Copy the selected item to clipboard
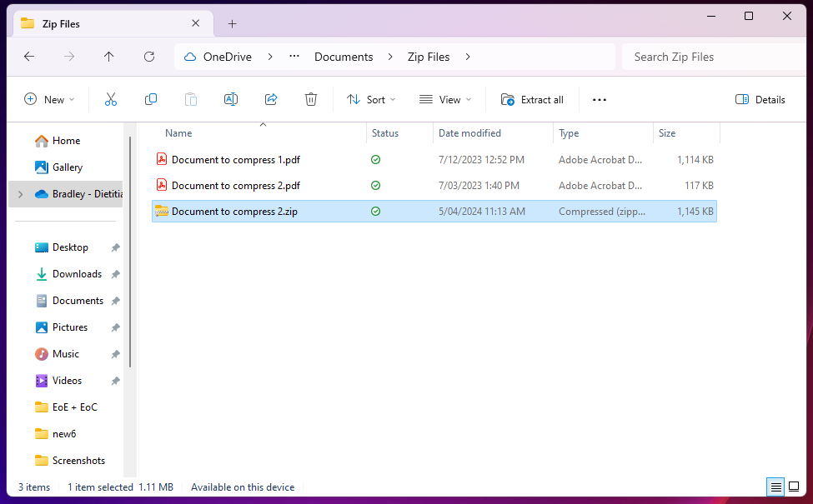The image size is (813, 504). (x=151, y=99)
